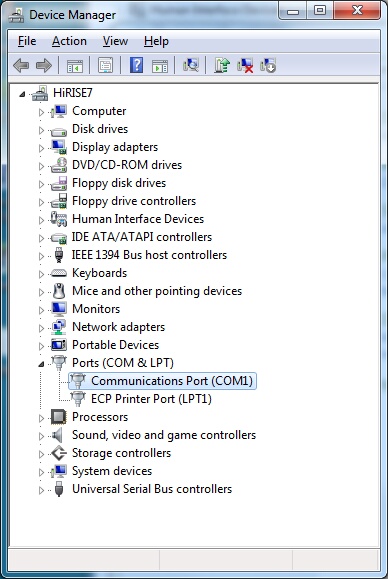This screenshot has width=388, height=579.
Task: Toggle the Show/Hide Console Tree icon
Action: 75,66
